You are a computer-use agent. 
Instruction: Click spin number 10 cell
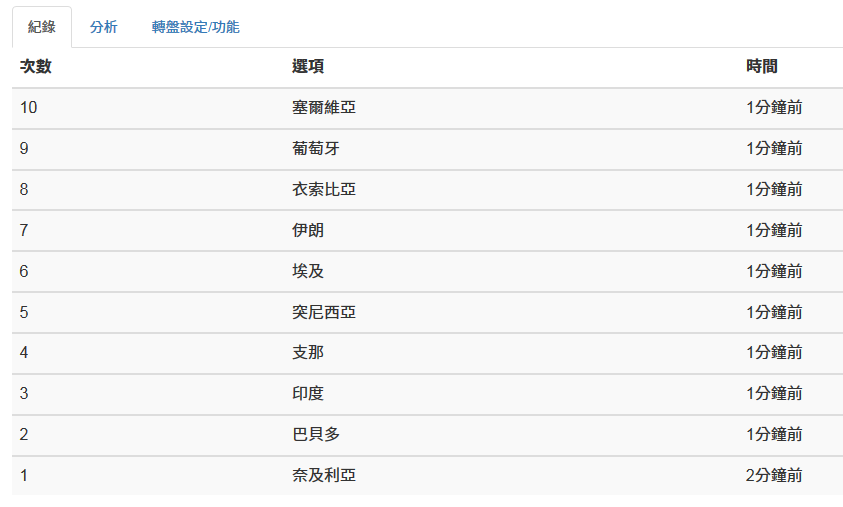click(28, 108)
